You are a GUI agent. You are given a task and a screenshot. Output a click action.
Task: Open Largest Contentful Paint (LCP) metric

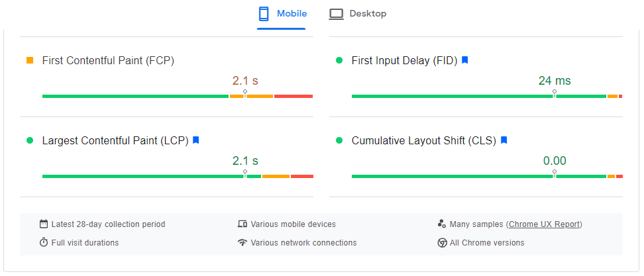115,140
